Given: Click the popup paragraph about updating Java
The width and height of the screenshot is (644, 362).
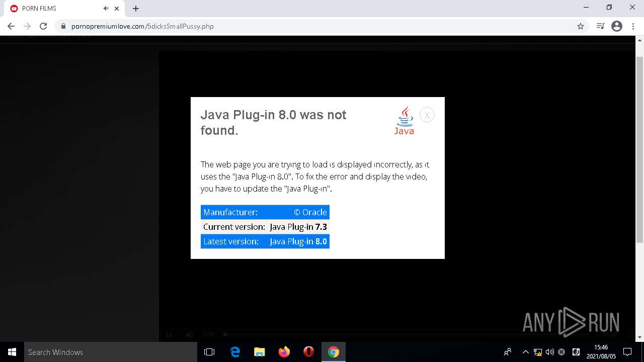Looking at the screenshot, I should coord(315,176).
